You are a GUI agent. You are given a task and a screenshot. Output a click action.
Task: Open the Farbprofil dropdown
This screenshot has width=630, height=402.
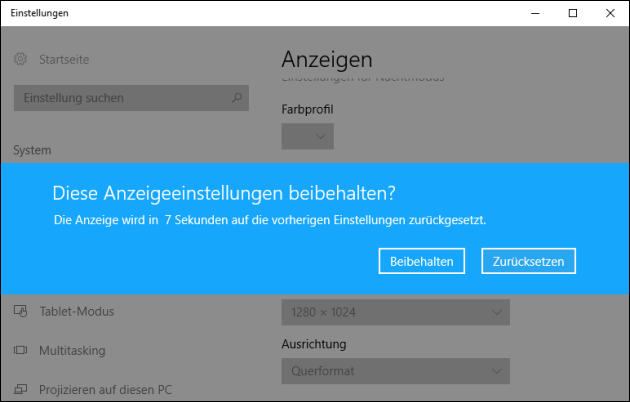coord(308,136)
